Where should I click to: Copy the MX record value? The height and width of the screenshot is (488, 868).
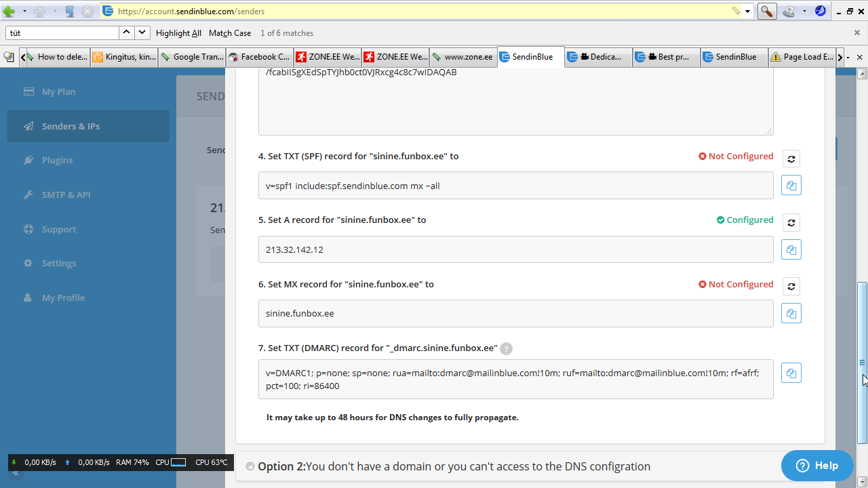point(791,313)
